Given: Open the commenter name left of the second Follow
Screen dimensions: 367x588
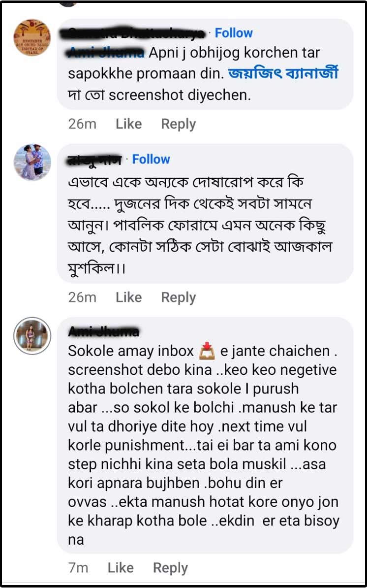Looking at the screenshot, I should pos(94,160).
